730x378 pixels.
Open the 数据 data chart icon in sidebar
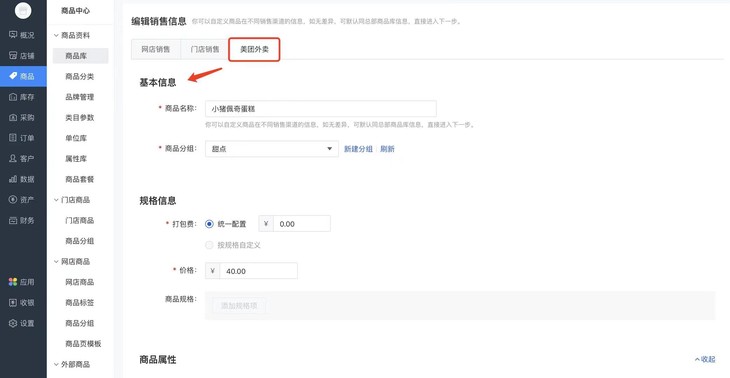[x=13, y=179]
